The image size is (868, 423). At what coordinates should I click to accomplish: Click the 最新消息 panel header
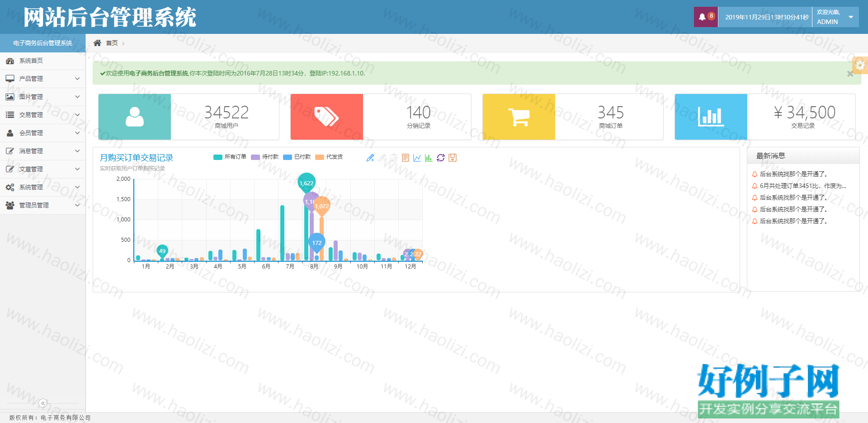click(803, 155)
